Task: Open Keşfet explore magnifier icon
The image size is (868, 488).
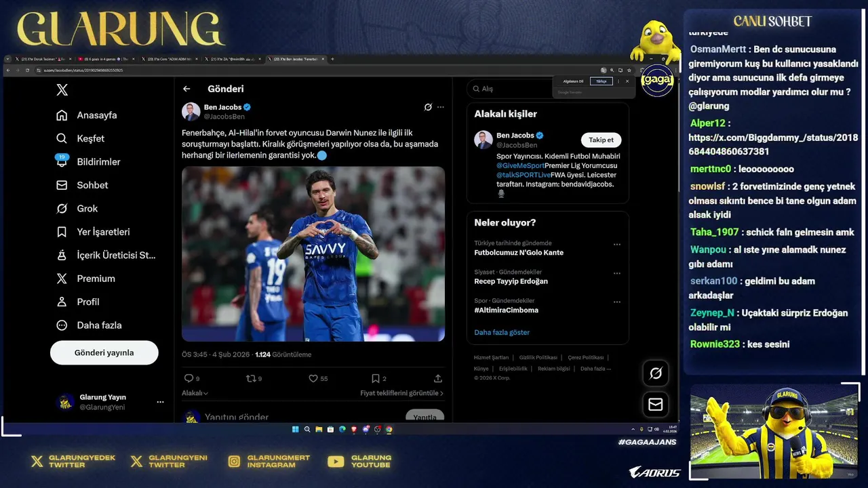Action: click(62, 138)
